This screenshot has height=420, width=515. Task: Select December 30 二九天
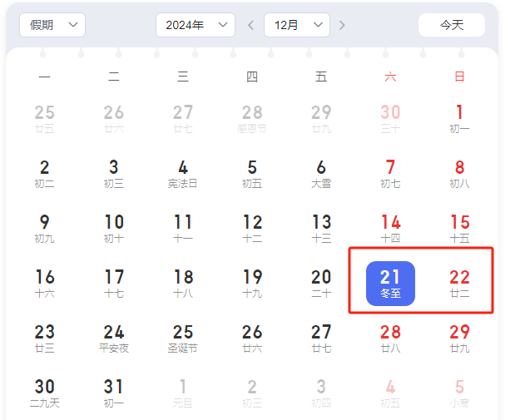pyautogui.click(x=45, y=393)
